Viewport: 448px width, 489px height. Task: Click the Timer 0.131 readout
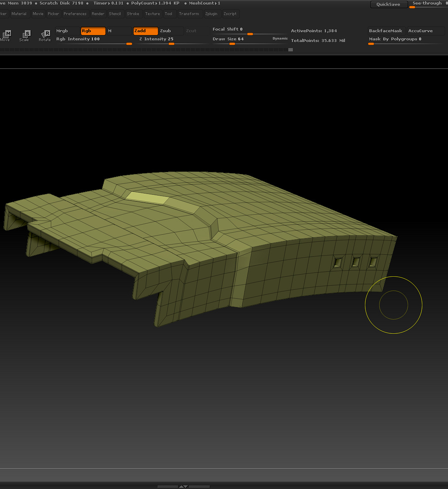pos(108,3)
